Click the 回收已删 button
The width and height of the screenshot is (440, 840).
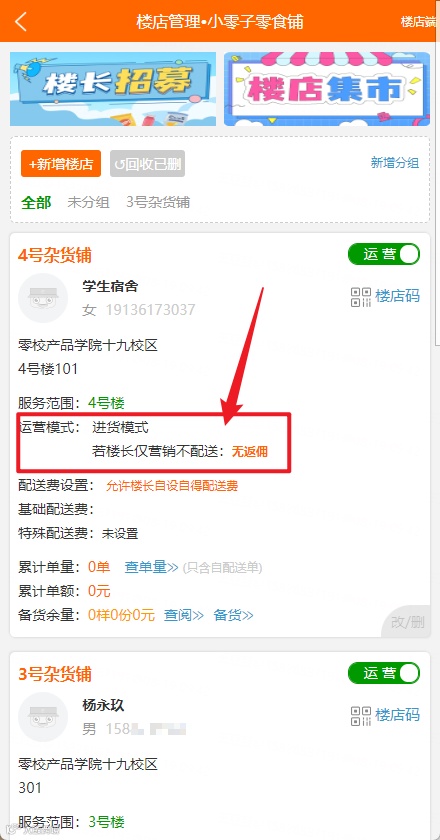tap(147, 164)
